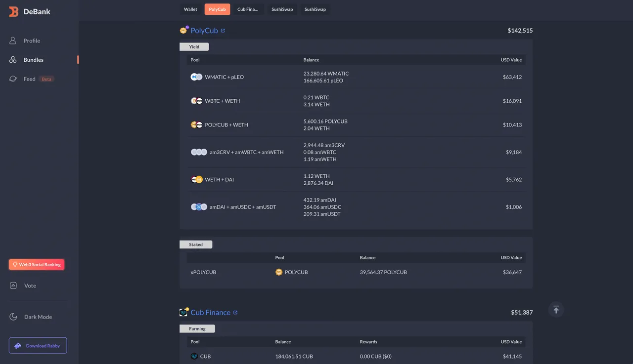Click the Download Rabby button

[38, 345]
